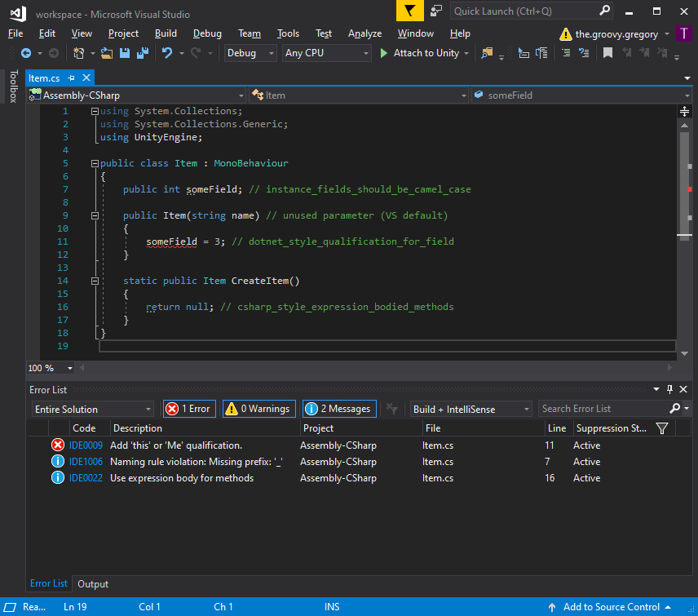Click the Attach to Unity button
Screen dimensions: 698x616
(x=423, y=53)
